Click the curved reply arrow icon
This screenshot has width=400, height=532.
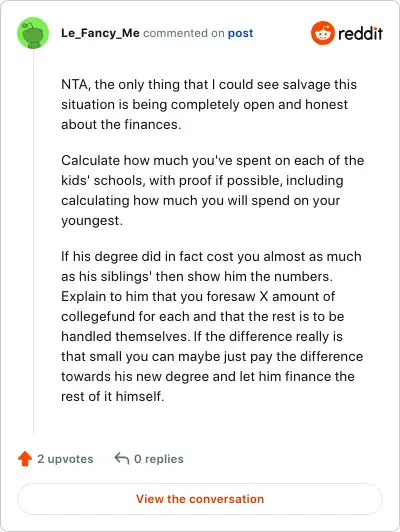[x=122, y=458]
